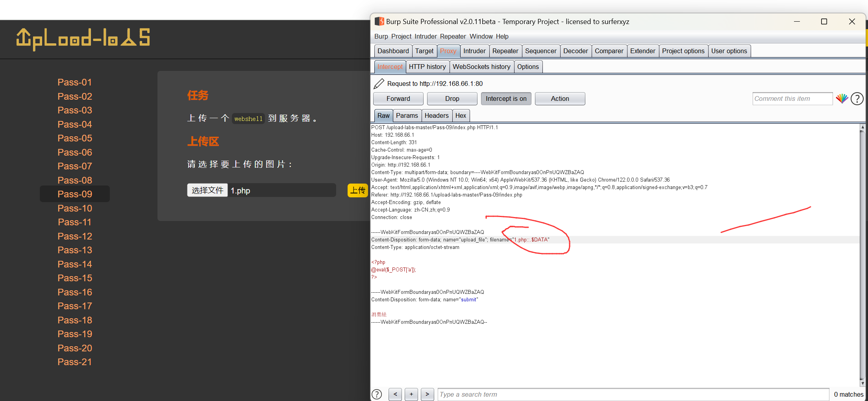This screenshot has height=401, width=868.
Task: Switch to the Dashboard tab
Action: (x=393, y=51)
